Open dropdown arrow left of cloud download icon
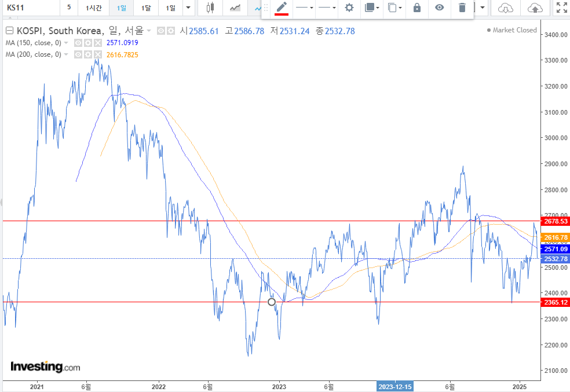570x392 pixels. pyautogui.click(x=483, y=8)
